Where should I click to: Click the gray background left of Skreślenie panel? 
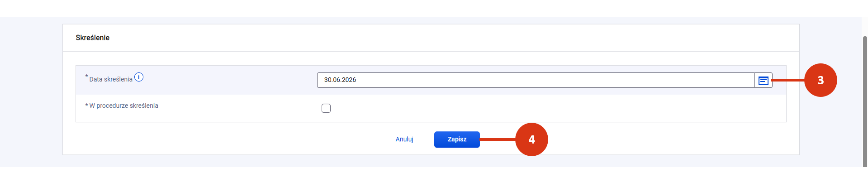(31, 91)
